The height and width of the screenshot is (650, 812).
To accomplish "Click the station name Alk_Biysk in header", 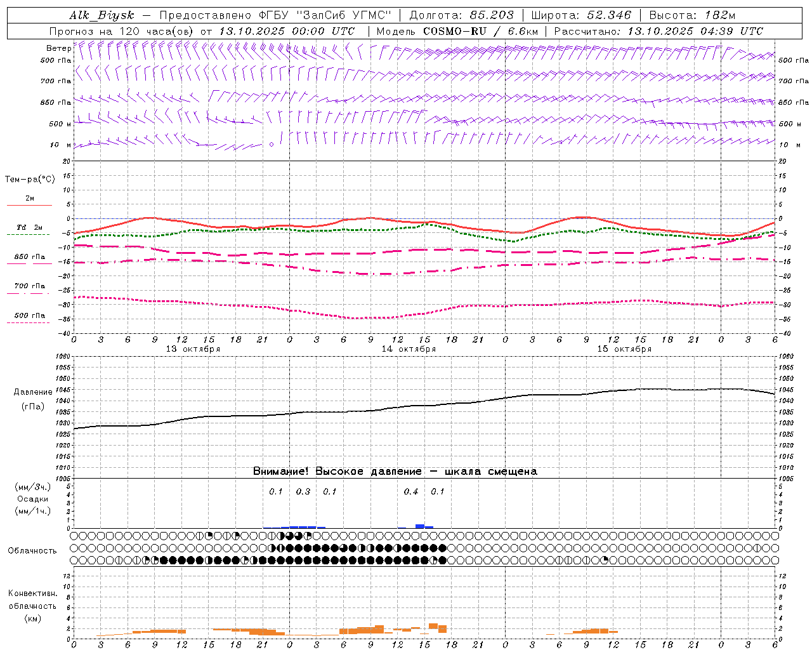I will [102, 15].
